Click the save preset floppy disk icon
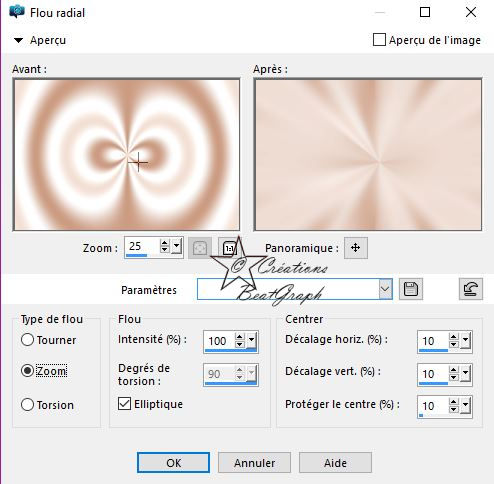Screen dimensions: 494x484 (x=411, y=289)
